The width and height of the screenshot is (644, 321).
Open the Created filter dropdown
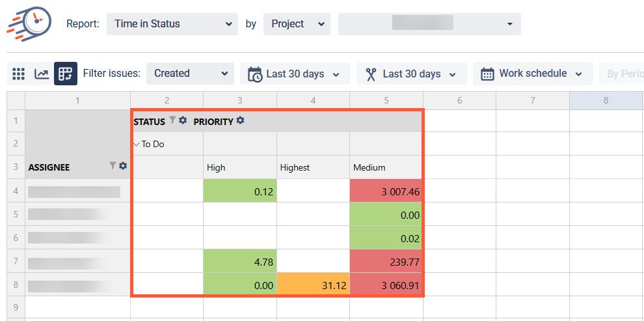tap(190, 74)
